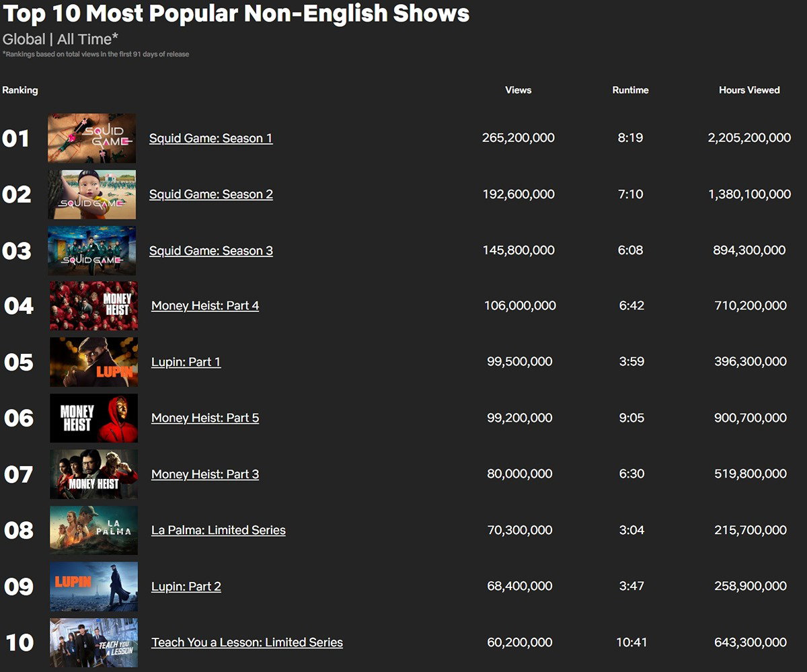
Task: Click runtime 9:05 for Money Heist Part 5
Action: 631,418
